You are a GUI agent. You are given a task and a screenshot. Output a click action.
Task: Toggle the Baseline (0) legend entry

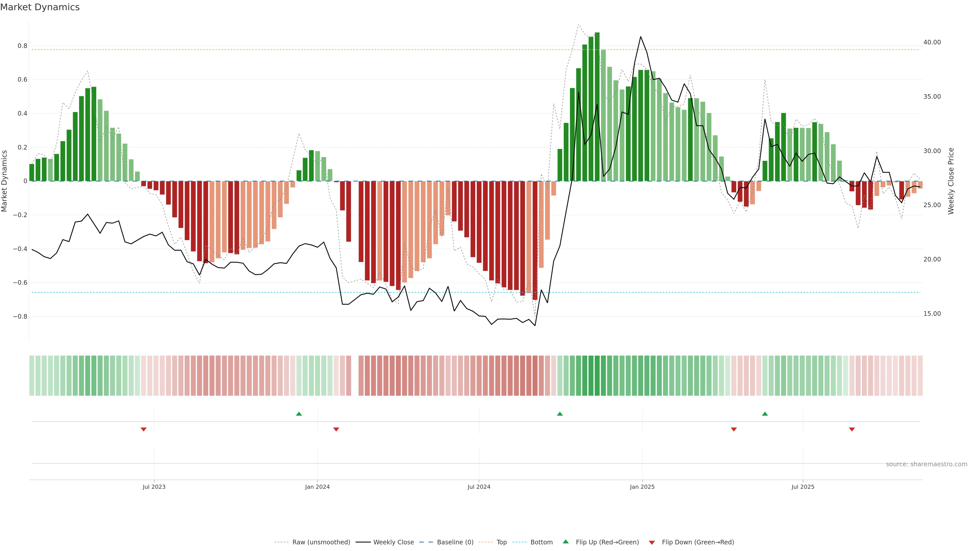click(455, 542)
